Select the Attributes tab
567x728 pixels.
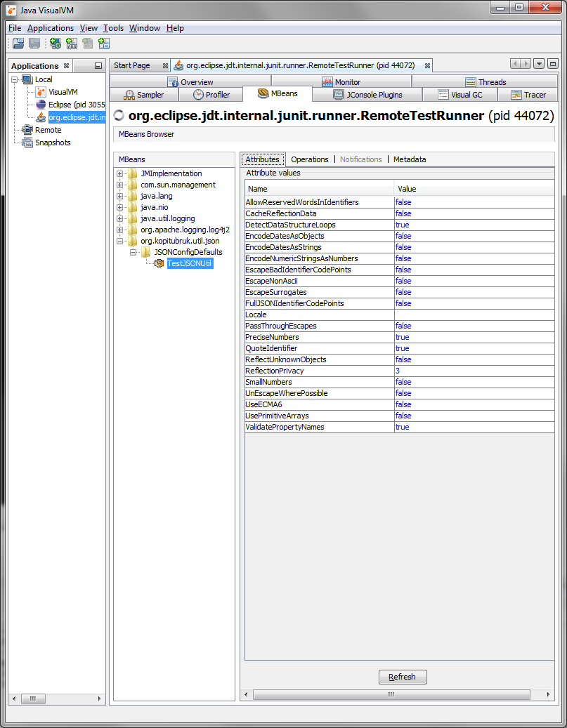pyautogui.click(x=263, y=159)
